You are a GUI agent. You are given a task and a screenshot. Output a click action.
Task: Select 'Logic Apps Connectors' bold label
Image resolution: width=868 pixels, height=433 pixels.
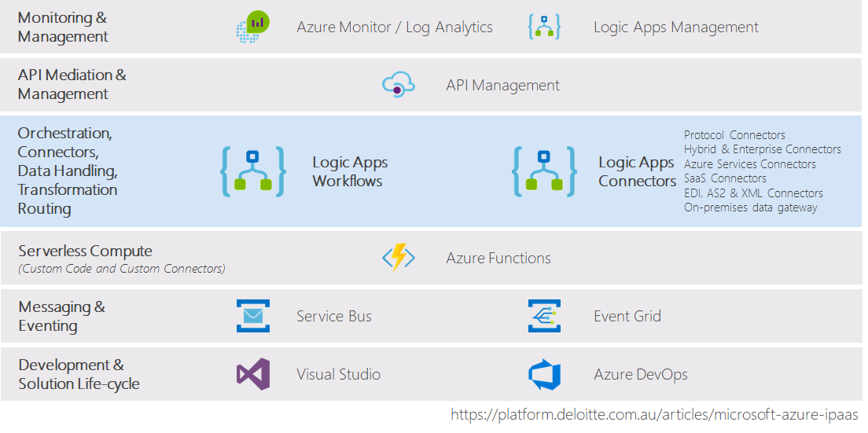(637, 171)
